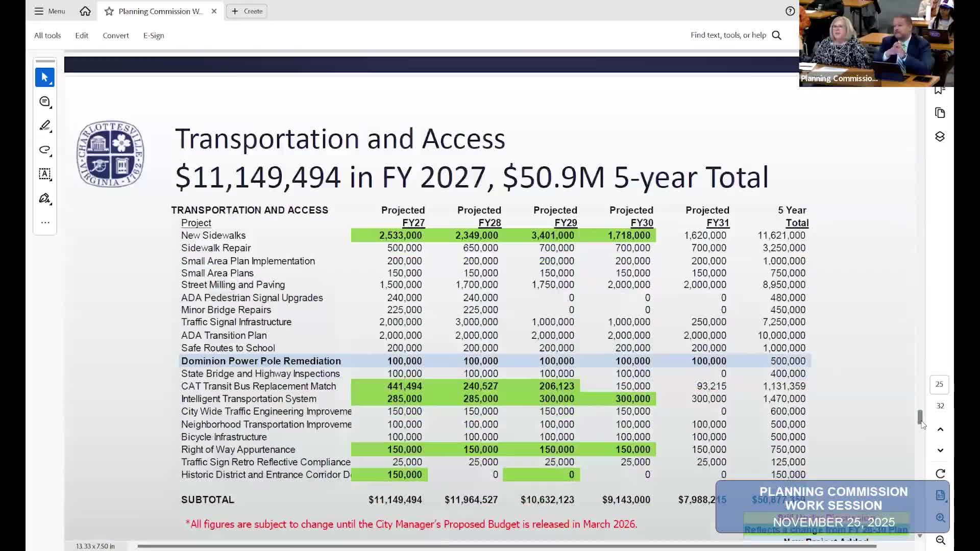Zoom in on the document
The width and height of the screenshot is (980, 551).
[x=941, y=518]
